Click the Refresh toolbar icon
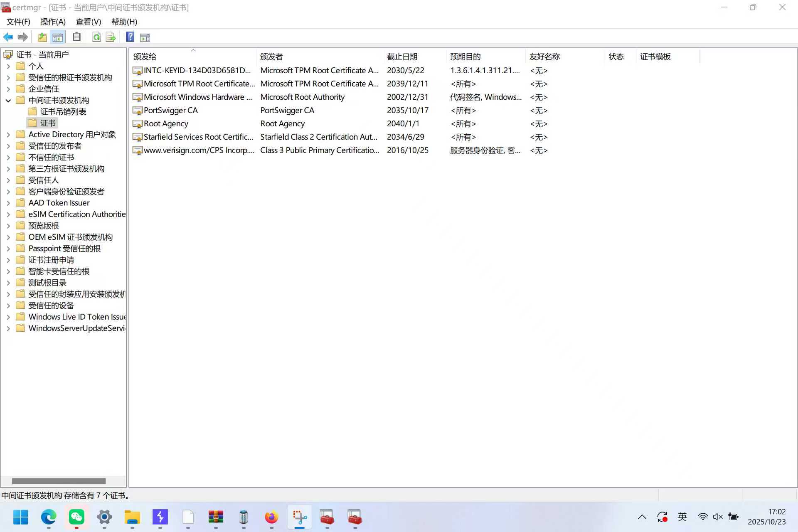 click(96, 37)
